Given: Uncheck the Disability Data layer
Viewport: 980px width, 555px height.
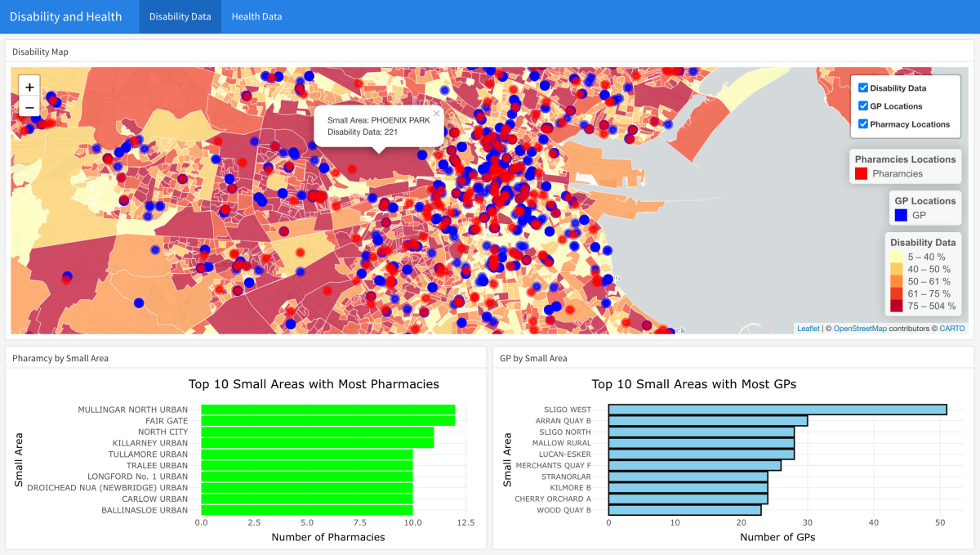Looking at the screenshot, I should [x=862, y=87].
